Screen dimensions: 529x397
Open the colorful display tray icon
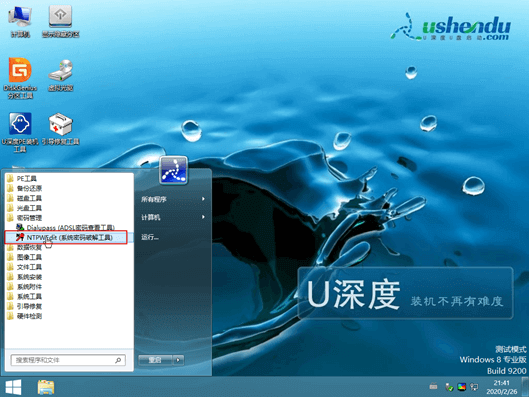[462, 387]
